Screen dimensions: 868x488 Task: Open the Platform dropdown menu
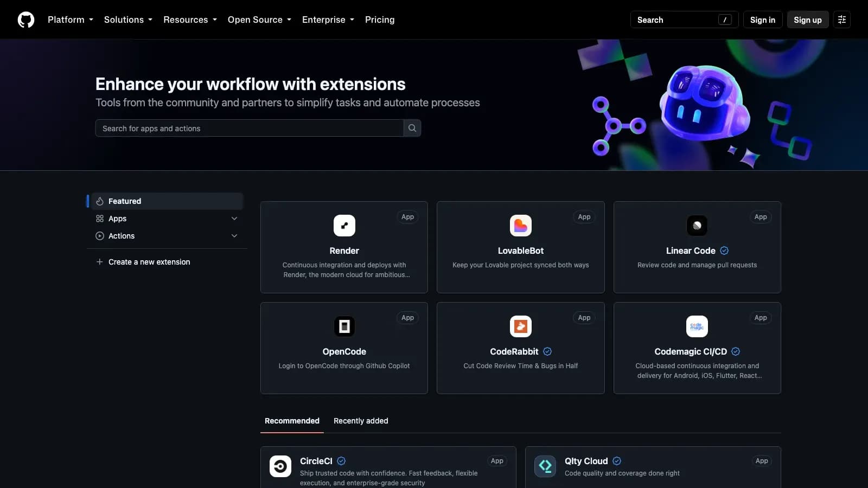click(71, 20)
